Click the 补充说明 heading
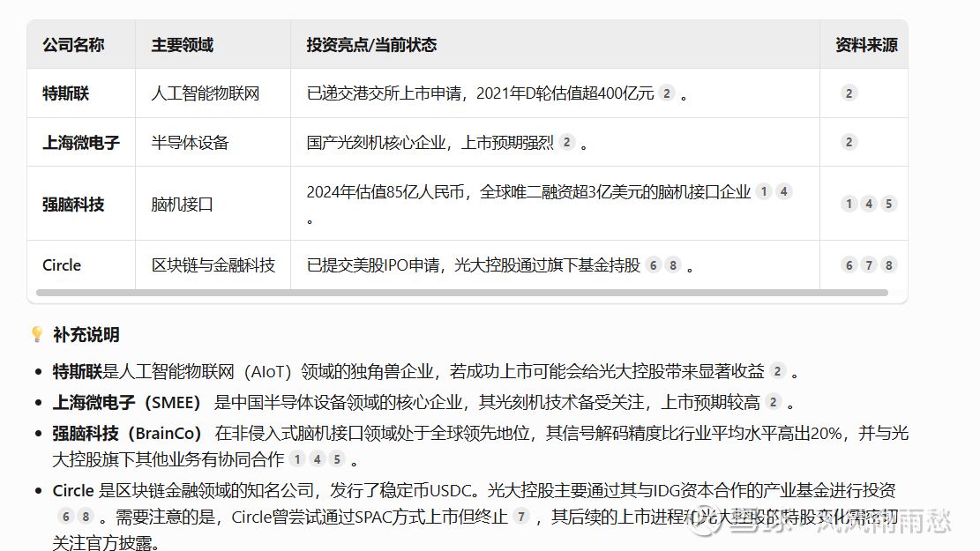This screenshot has width=980, height=551. coord(86,335)
